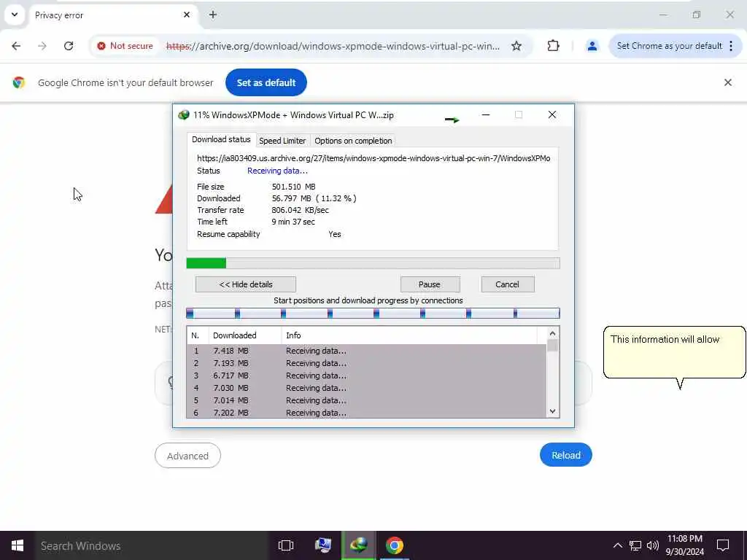Open Chrome extensions puzzle icon
This screenshot has height=560, width=747.
(553, 46)
